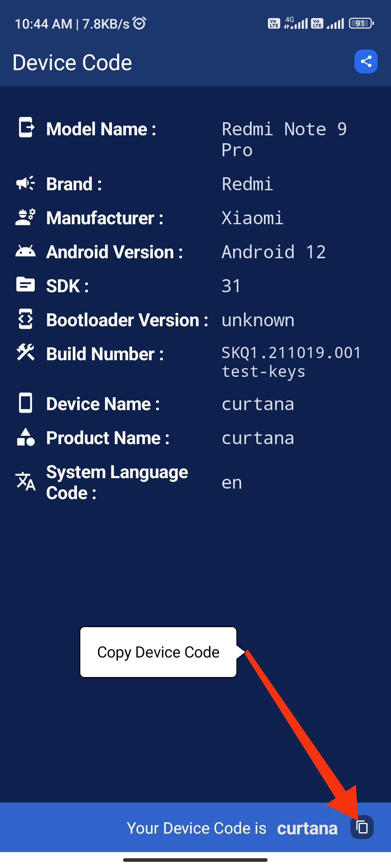
Task: Tap the copy device code icon
Action: [362, 827]
